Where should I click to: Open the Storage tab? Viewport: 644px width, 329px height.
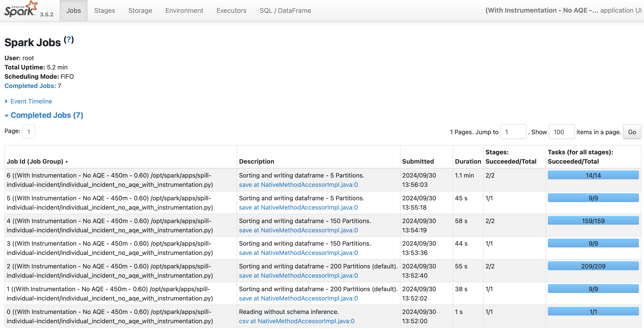pyautogui.click(x=140, y=10)
